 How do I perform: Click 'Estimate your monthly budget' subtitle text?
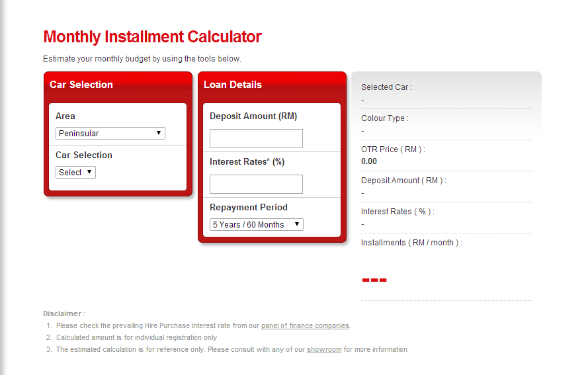[x=142, y=58]
